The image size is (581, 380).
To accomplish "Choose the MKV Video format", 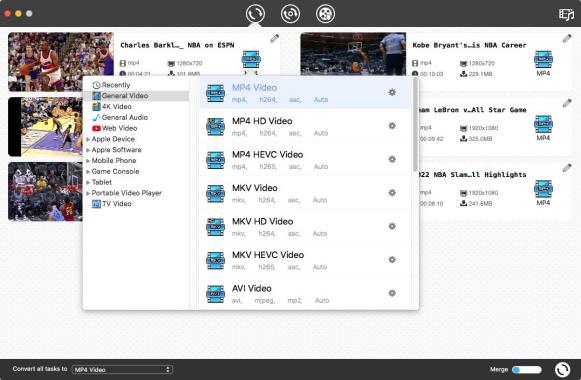I will [305, 193].
